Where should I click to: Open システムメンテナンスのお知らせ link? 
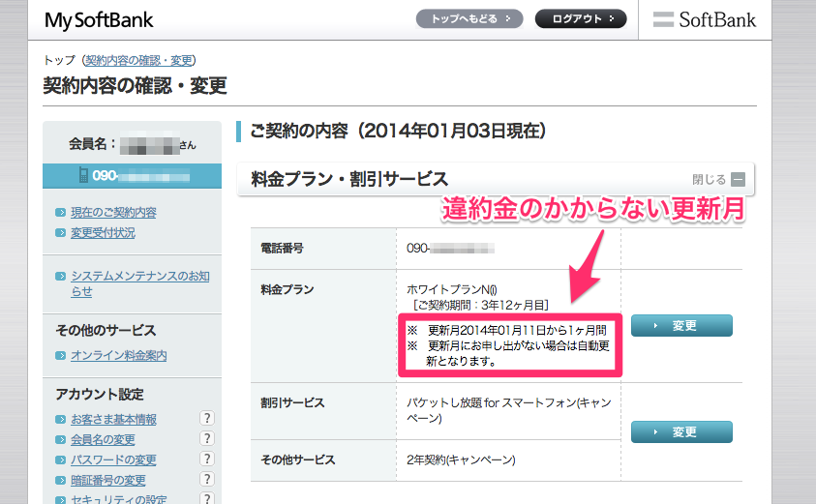tap(140, 283)
